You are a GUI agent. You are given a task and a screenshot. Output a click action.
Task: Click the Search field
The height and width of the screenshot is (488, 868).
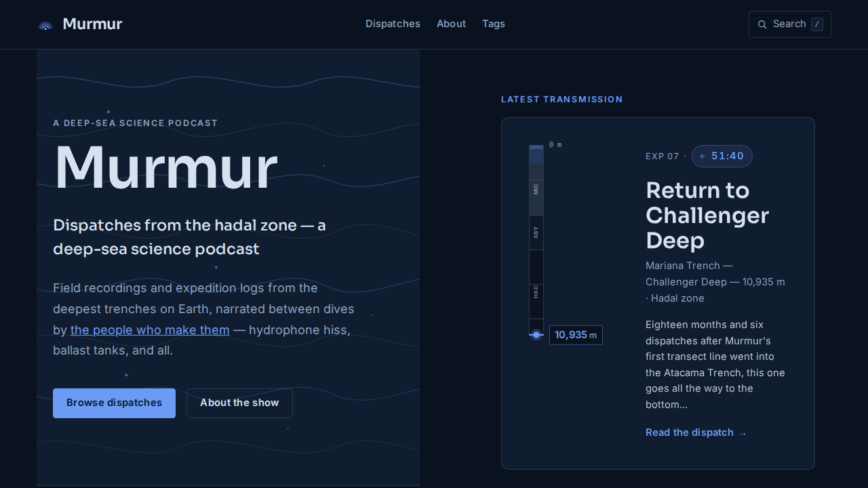(790, 24)
